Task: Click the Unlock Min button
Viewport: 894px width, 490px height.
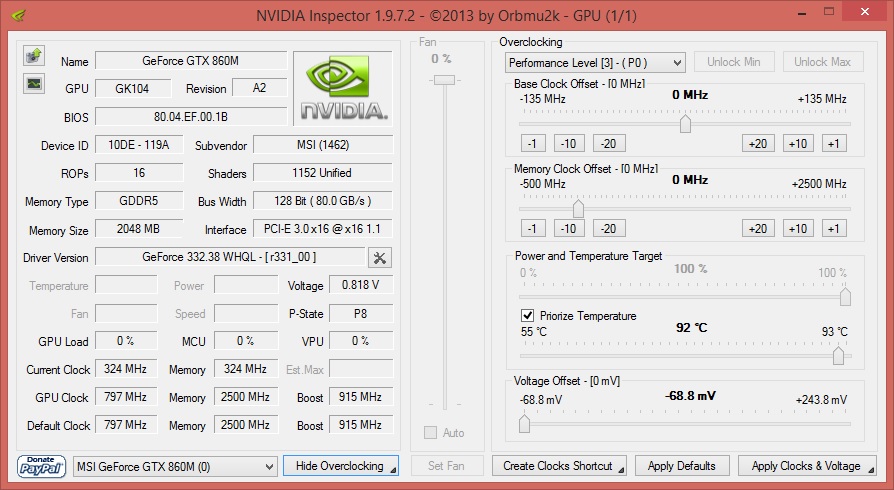Action: [x=734, y=62]
